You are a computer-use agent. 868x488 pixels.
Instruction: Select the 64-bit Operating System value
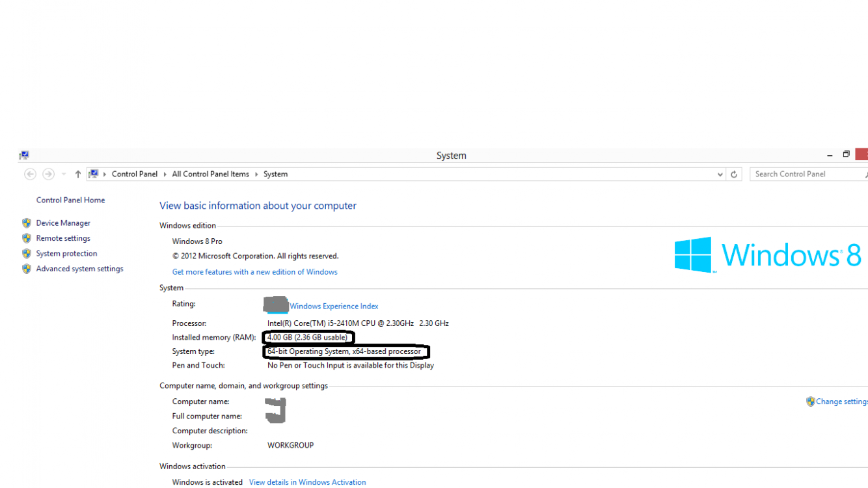[344, 352]
